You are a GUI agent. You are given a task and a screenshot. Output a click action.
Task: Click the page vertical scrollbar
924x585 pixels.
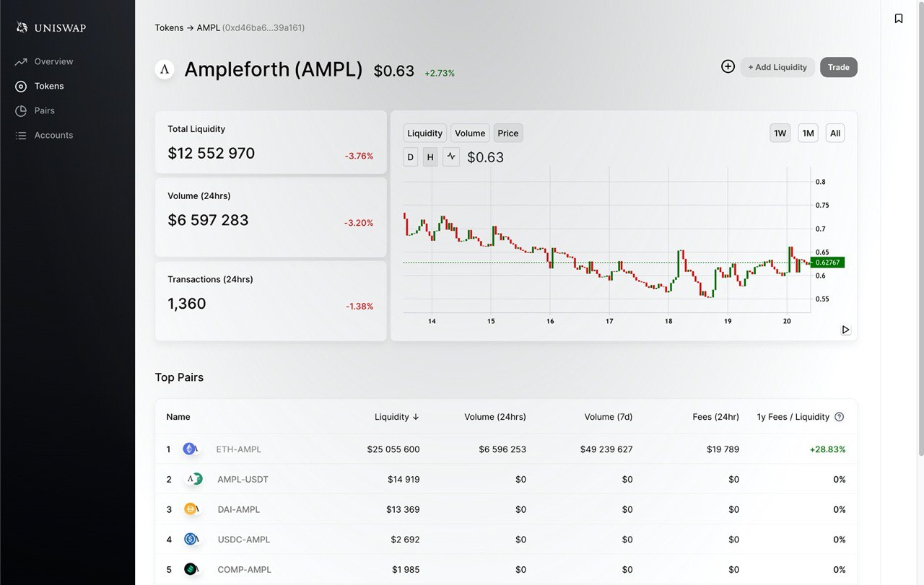(x=920, y=228)
